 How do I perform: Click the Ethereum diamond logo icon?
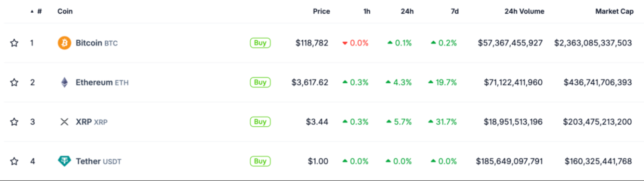point(64,82)
